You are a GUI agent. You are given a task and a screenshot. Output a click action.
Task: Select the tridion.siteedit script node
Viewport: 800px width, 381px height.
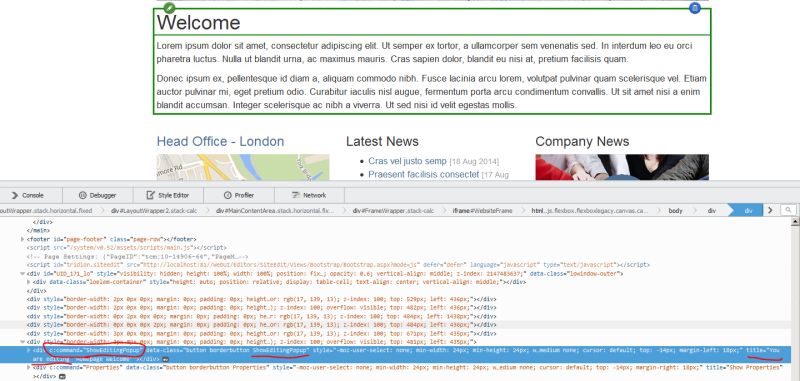click(338, 265)
